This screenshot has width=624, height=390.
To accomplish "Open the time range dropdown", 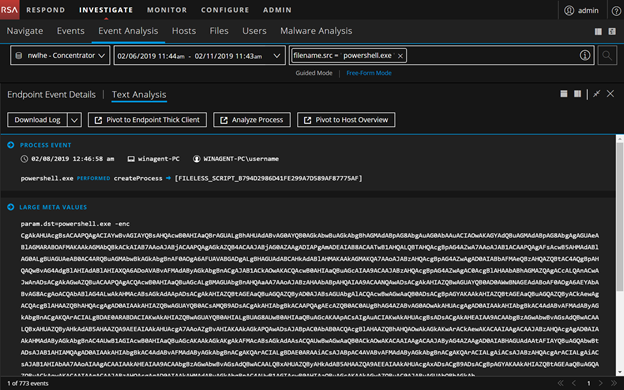I will (x=199, y=56).
